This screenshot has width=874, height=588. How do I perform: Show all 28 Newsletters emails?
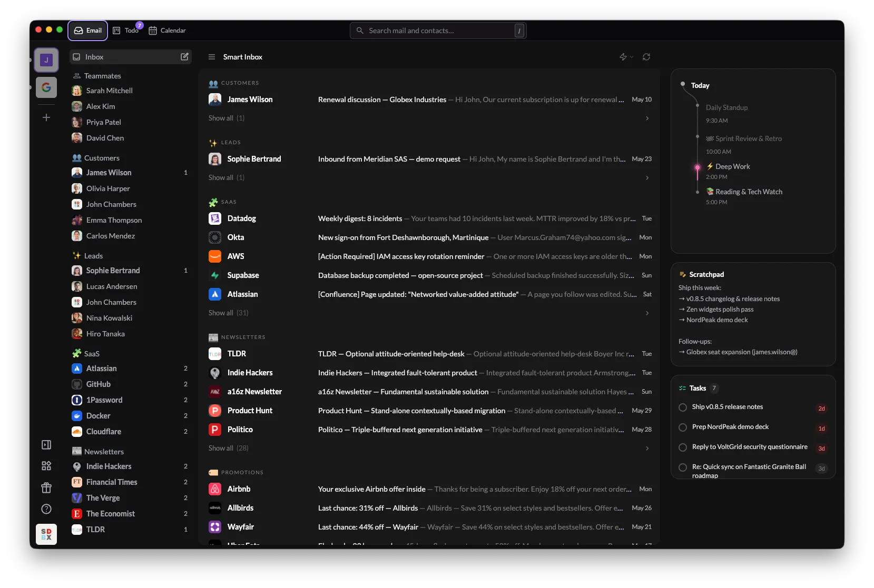click(x=229, y=449)
